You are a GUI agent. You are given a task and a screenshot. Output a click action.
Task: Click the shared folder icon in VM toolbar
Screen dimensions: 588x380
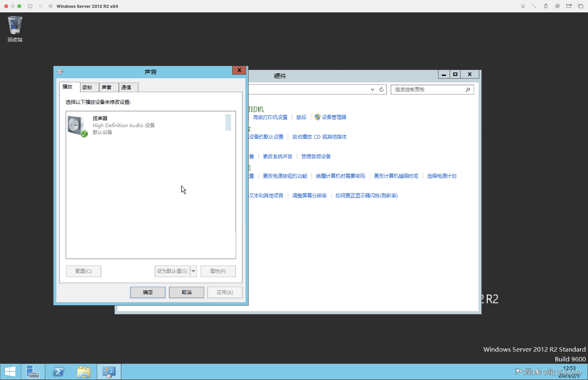pyautogui.click(x=569, y=6)
